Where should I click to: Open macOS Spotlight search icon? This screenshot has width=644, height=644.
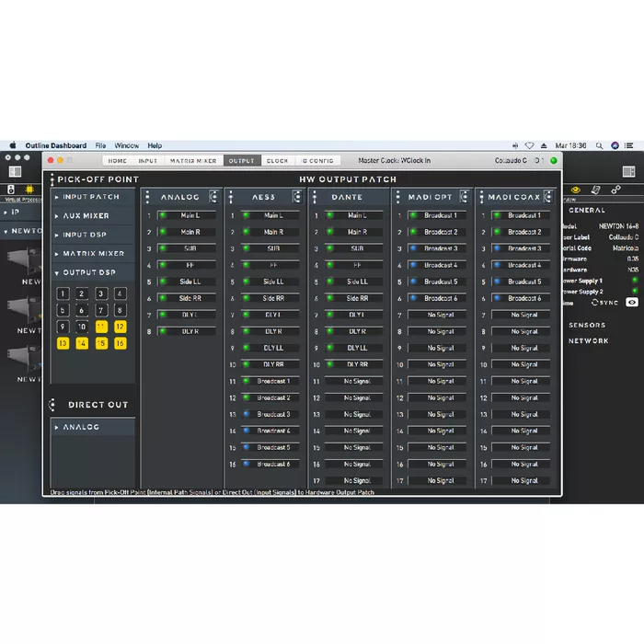pyautogui.click(x=599, y=145)
